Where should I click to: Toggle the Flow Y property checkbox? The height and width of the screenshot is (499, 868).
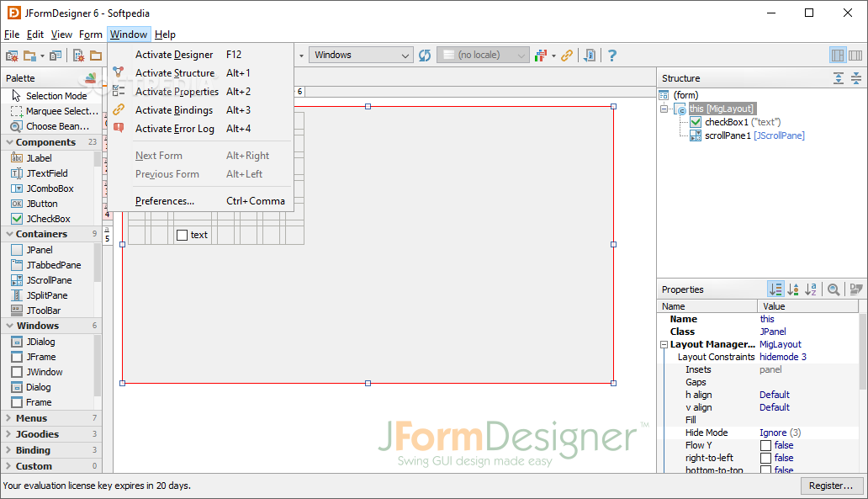tap(765, 445)
